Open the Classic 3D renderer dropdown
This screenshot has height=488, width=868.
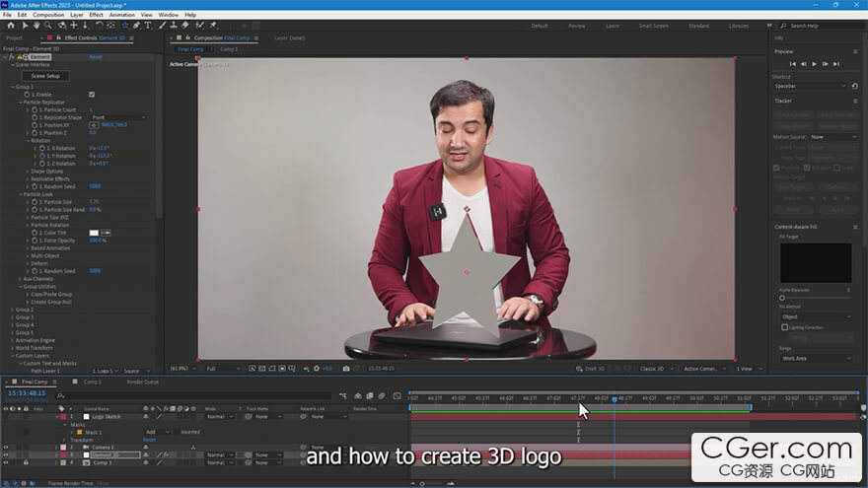tap(657, 369)
